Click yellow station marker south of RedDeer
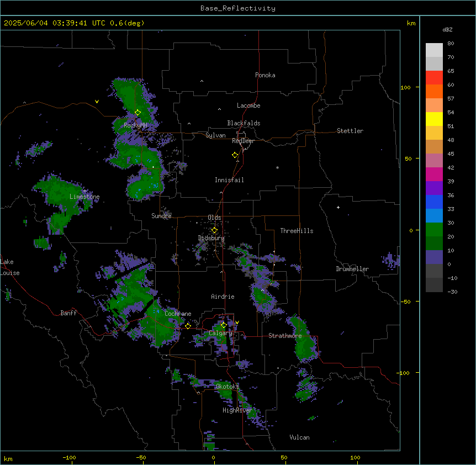The image size is (476, 465). click(x=235, y=155)
